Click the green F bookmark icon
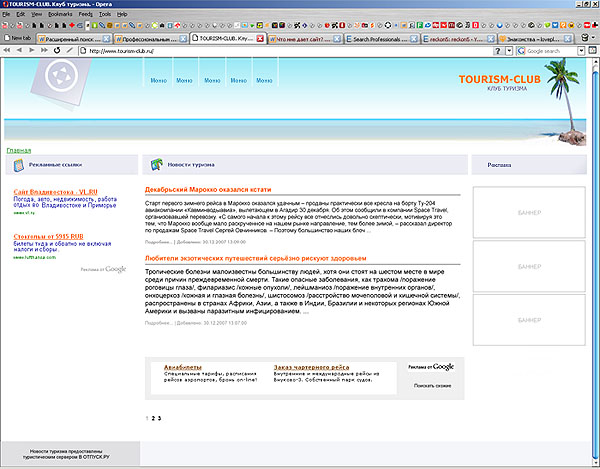This screenshot has height=469, width=600. click(419, 25)
